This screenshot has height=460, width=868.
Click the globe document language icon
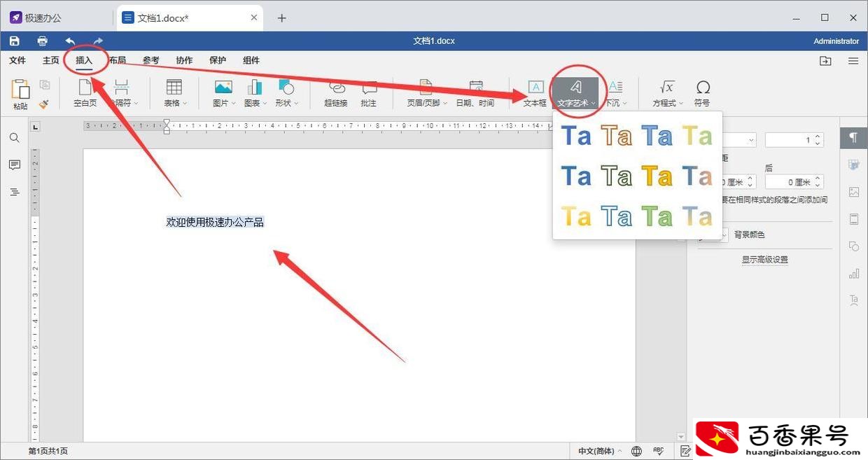pos(636,451)
